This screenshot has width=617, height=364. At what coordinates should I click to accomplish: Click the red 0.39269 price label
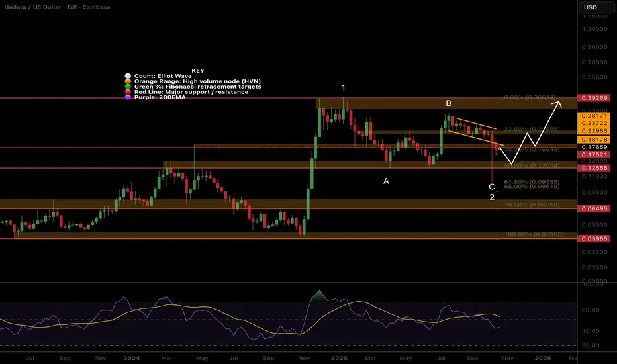point(594,97)
